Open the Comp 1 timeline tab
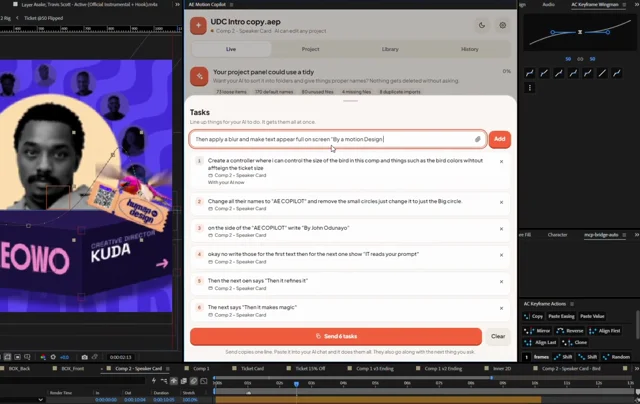Screen dimensions: 640x404 (201, 368)
